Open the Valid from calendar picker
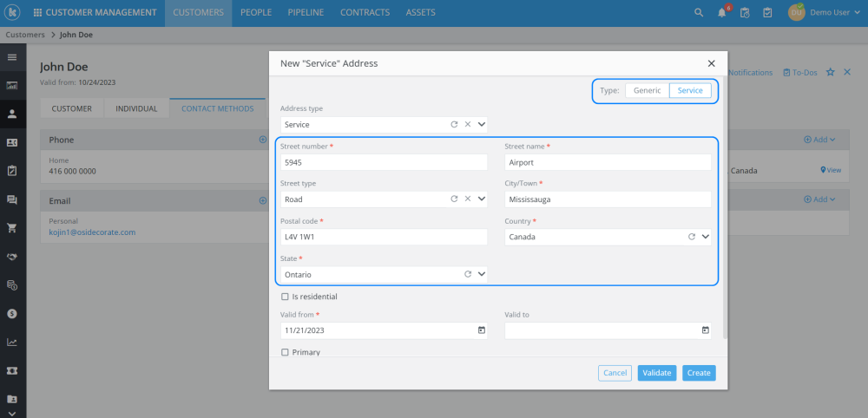This screenshot has height=418, width=868. coord(482,330)
